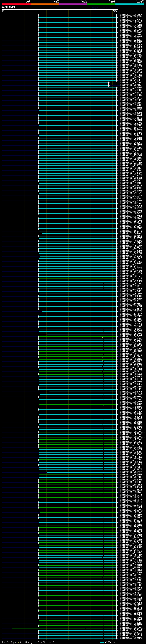
Task: Select the UniRef100_B0K5P1 label
Action: coord(131,638)
